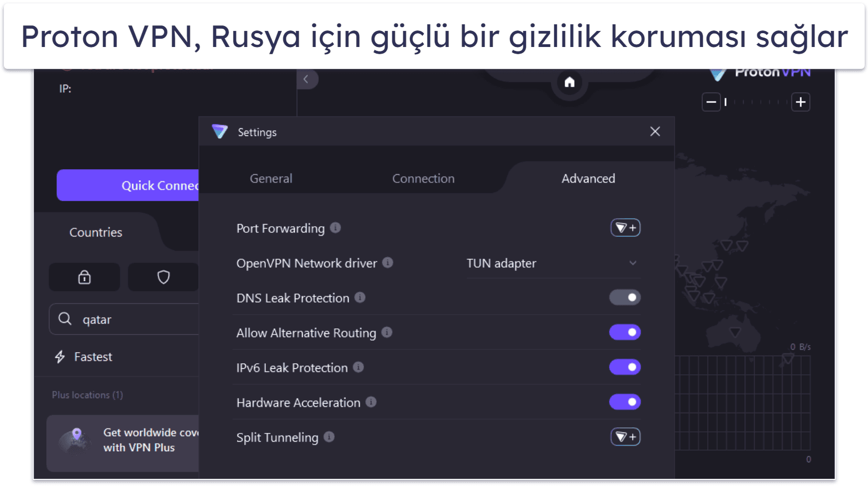Zoom in the map with plus button
Image resolution: width=868 pixels, height=486 pixels.
pyautogui.click(x=801, y=102)
